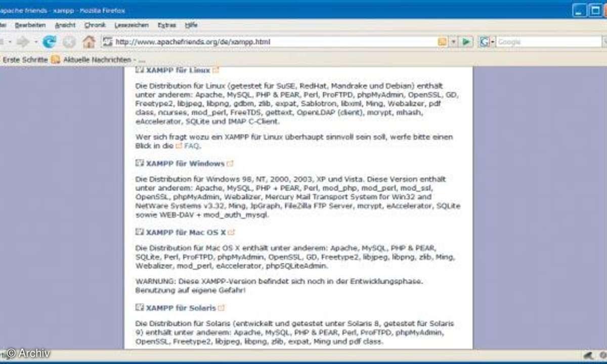Image resolution: width=607 pixels, height=364 pixels.
Task: Click the green Go arrow button
Action: tap(467, 42)
